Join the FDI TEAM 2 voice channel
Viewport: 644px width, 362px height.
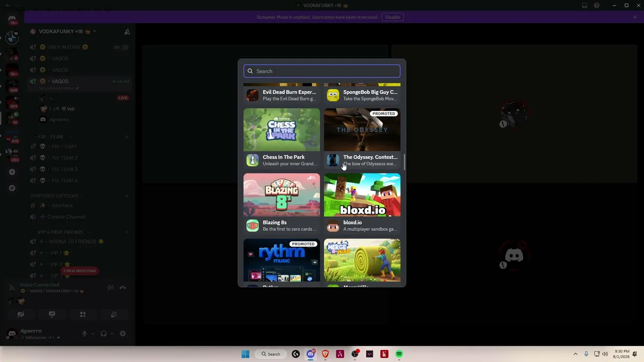click(80, 158)
